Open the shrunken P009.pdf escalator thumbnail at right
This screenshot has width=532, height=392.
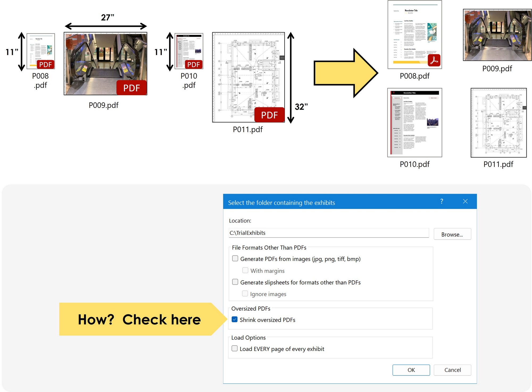[x=497, y=35]
